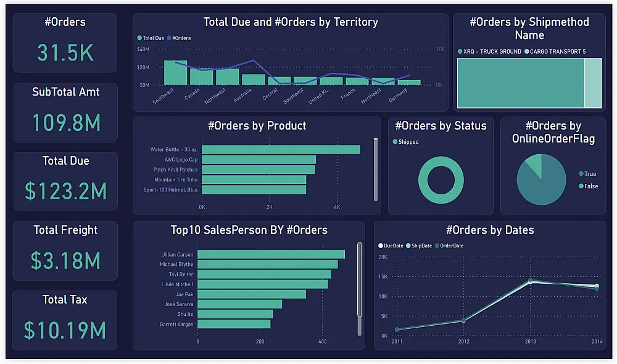Select the Sport-100 Helmet, Blue bar
This screenshot has height=364, width=617.
[x=254, y=189]
